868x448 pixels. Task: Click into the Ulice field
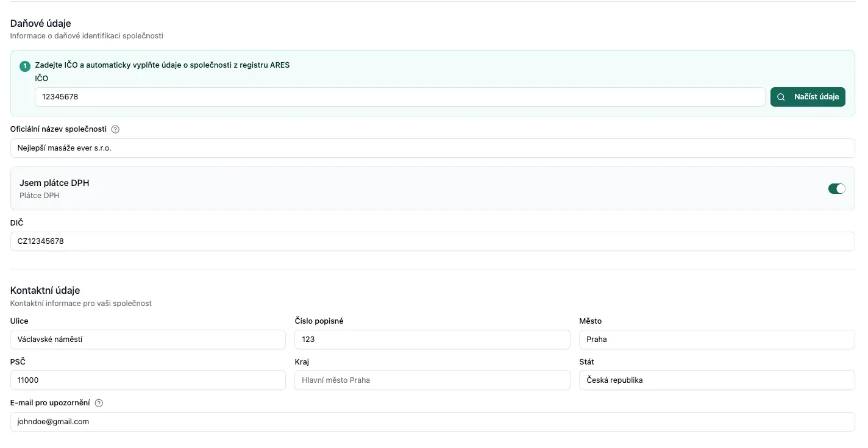coord(148,340)
